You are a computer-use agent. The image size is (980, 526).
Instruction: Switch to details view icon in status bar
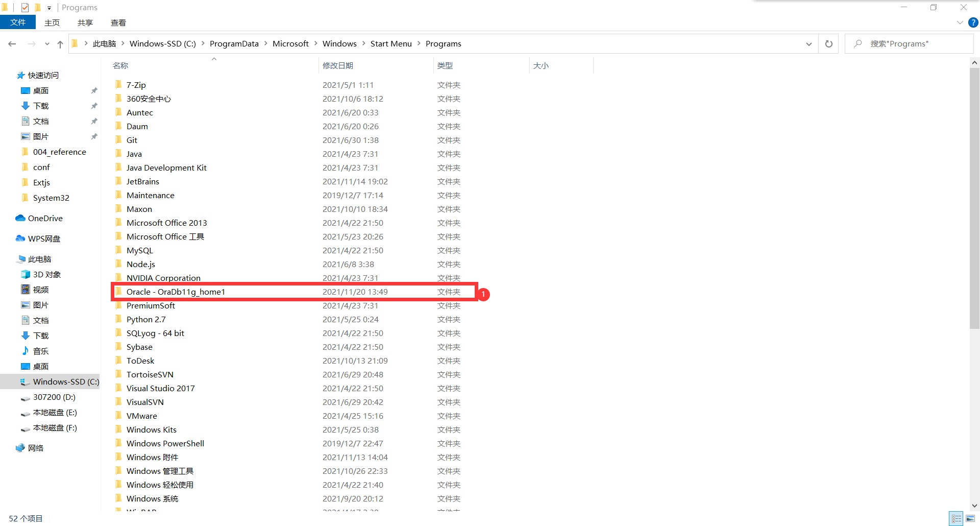[x=957, y=518]
